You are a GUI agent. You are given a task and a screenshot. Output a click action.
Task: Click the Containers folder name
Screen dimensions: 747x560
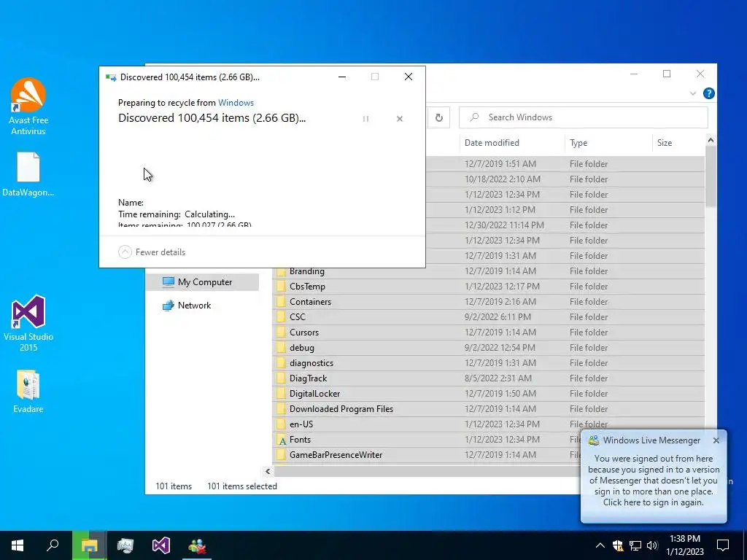coord(310,301)
